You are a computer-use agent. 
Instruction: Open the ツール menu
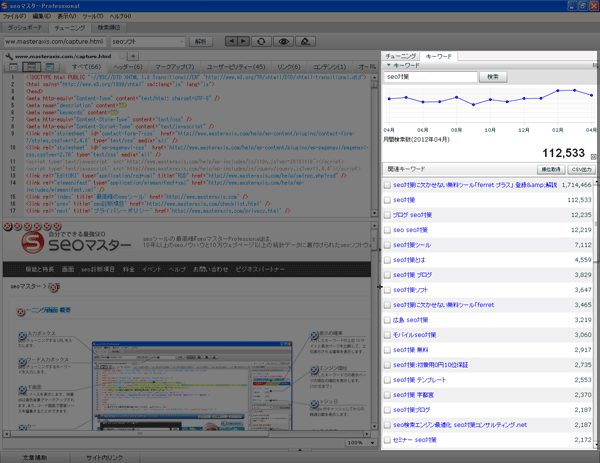pos(91,17)
